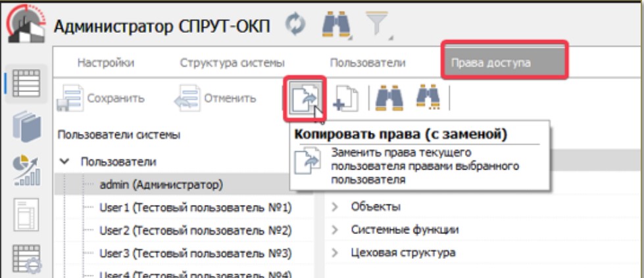The height and width of the screenshot is (278, 644).
Task: Expand the Объекты section
Action: pos(335,207)
